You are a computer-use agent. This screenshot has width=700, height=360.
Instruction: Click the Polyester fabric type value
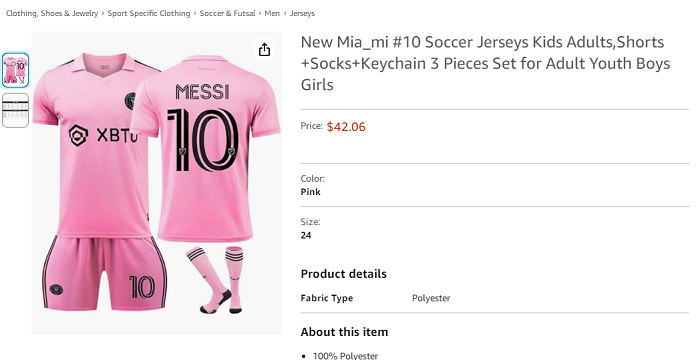[431, 298]
